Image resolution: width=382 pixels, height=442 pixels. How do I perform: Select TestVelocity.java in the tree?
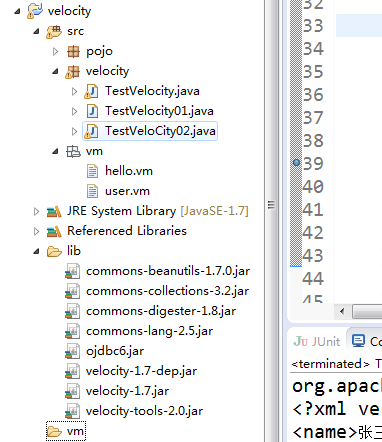(152, 91)
